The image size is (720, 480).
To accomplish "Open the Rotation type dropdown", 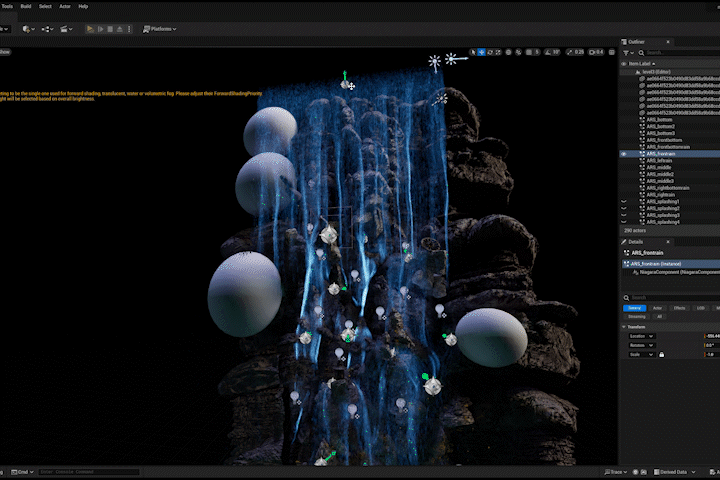I will click(641, 345).
